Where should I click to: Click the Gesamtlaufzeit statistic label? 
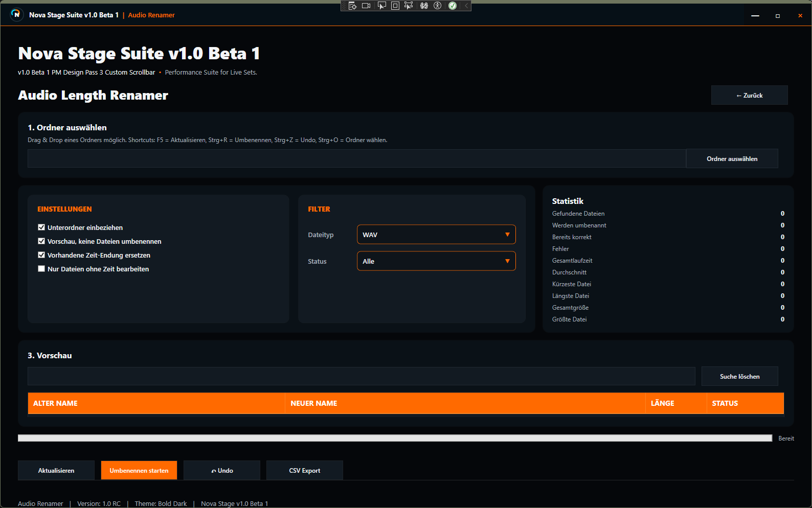[x=572, y=261]
